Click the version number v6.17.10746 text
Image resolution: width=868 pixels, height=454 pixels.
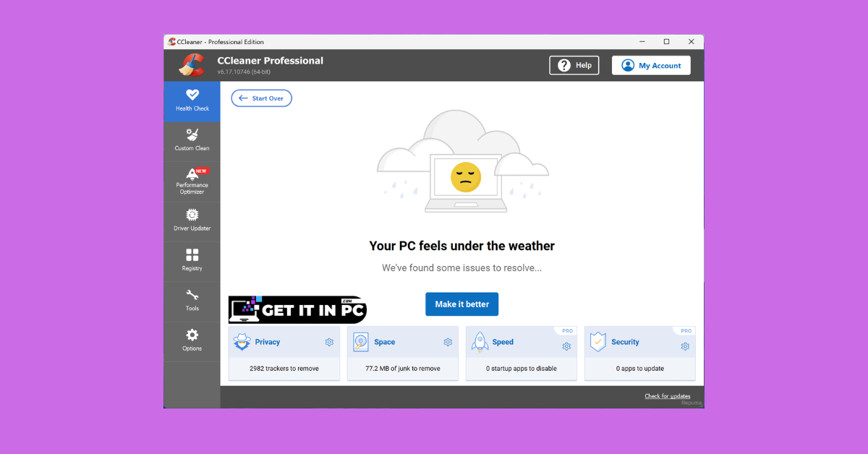(244, 72)
